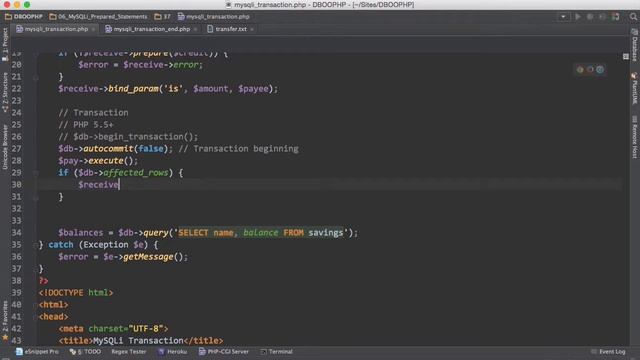This screenshot has width=640, height=360.
Task: Collapse the fold marker at line 29
Action: (x=36, y=173)
